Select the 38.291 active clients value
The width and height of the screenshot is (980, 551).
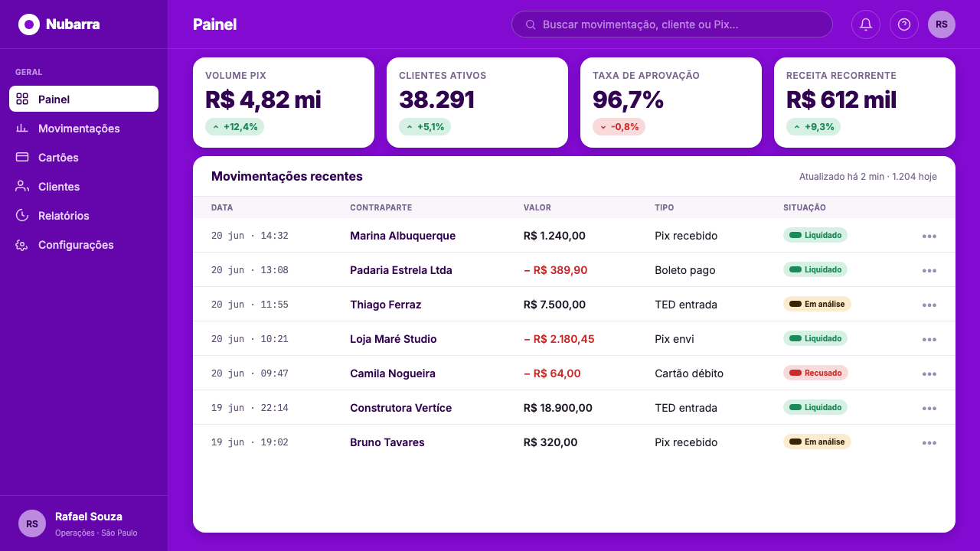point(437,99)
